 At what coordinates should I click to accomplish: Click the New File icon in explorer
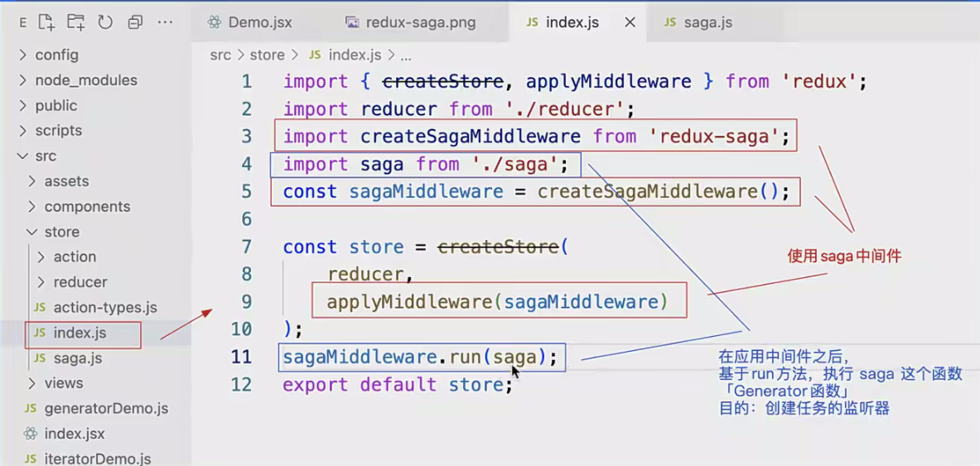point(46,22)
